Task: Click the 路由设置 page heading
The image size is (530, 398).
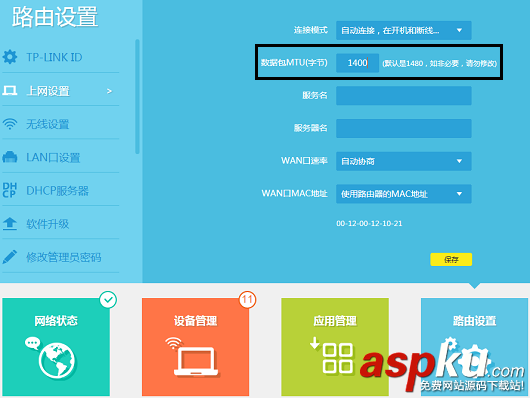Action: (55, 17)
